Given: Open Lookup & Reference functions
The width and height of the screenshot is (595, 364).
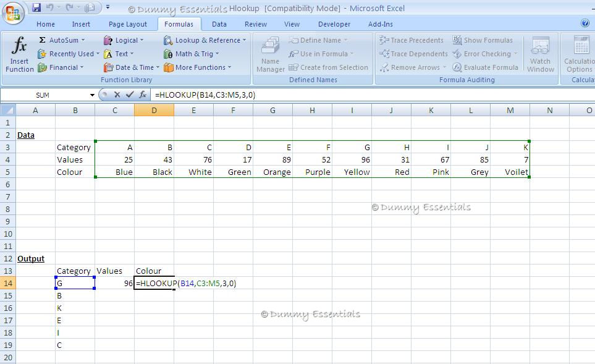Looking at the screenshot, I should click(x=205, y=40).
